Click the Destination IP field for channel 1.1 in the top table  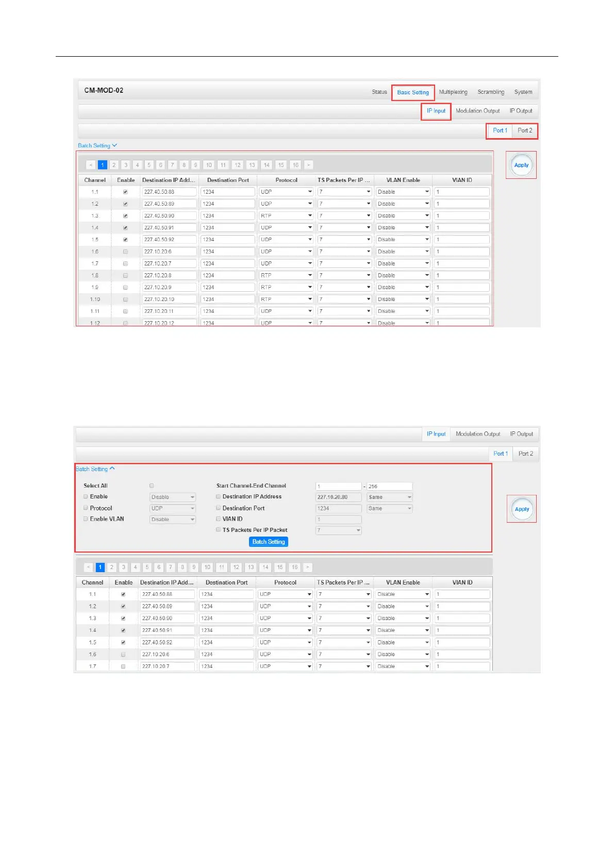pyautogui.click(x=170, y=192)
